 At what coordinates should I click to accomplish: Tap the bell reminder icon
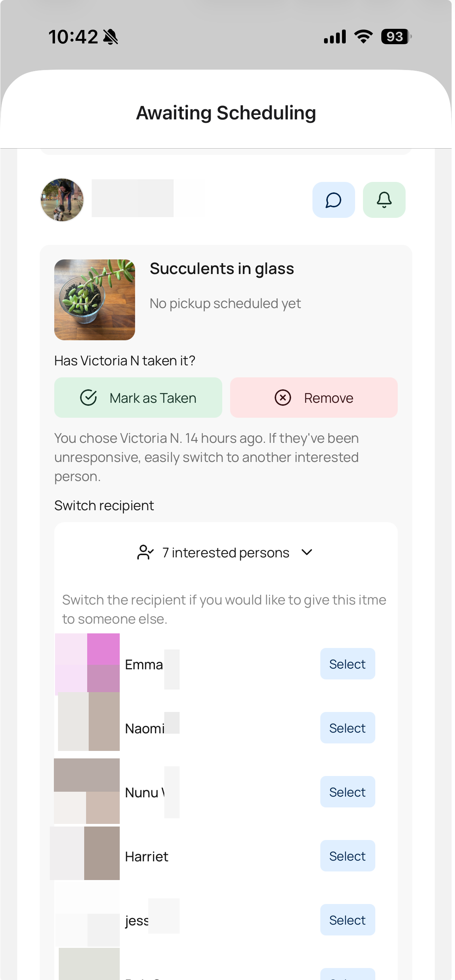[x=384, y=200]
